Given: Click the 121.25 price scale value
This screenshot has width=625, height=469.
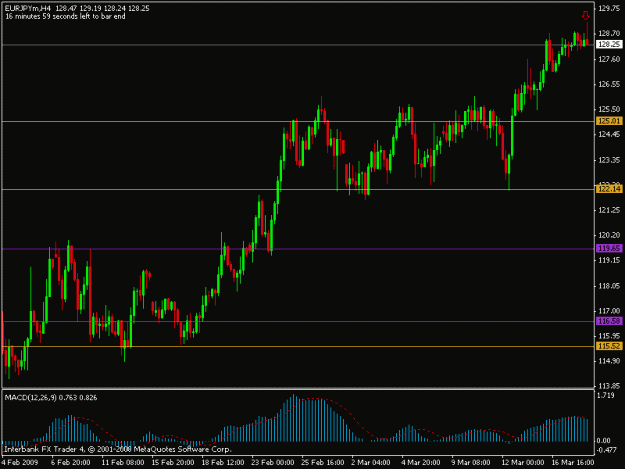Looking at the screenshot, I should (609, 210).
